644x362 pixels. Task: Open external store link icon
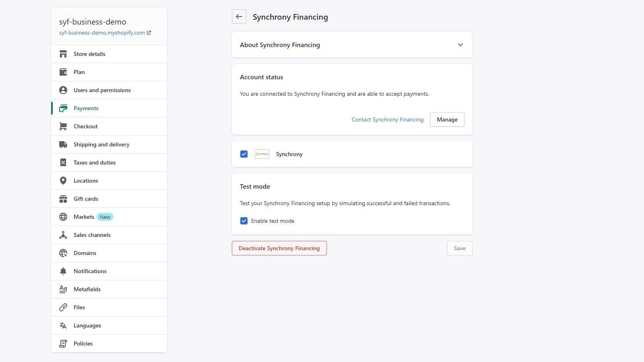149,33
